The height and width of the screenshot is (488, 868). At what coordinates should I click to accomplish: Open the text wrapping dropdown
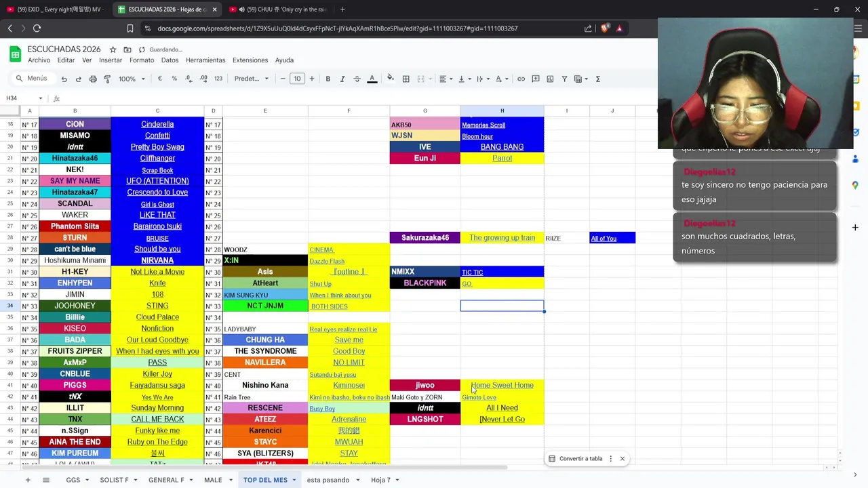pyautogui.click(x=482, y=79)
